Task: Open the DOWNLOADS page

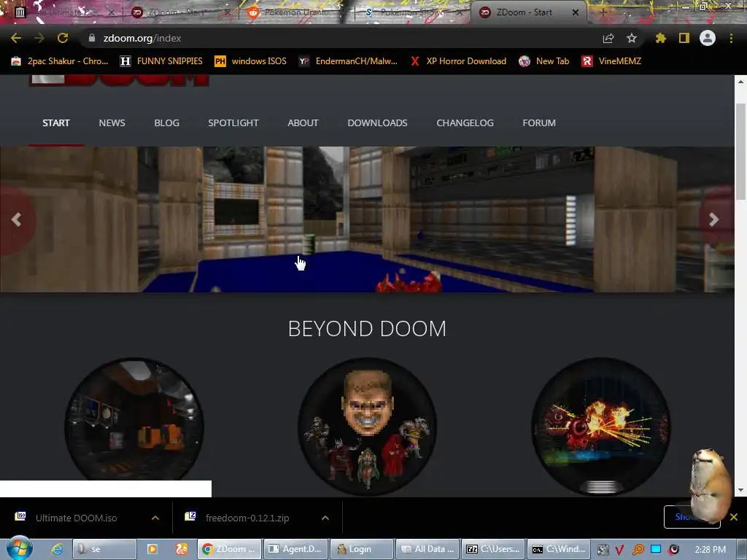Action: click(377, 122)
